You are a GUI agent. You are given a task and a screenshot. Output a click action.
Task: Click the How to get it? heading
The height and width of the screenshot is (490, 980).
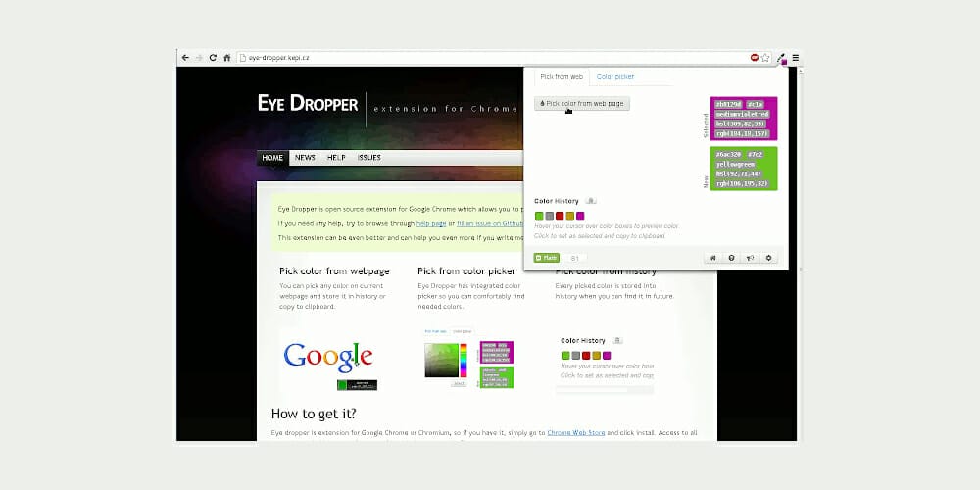tap(314, 414)
